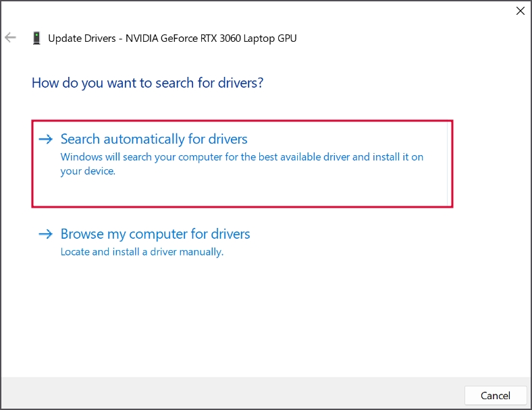
Task: Click 'Windows will search your computer' description
Action: point(242,164)
